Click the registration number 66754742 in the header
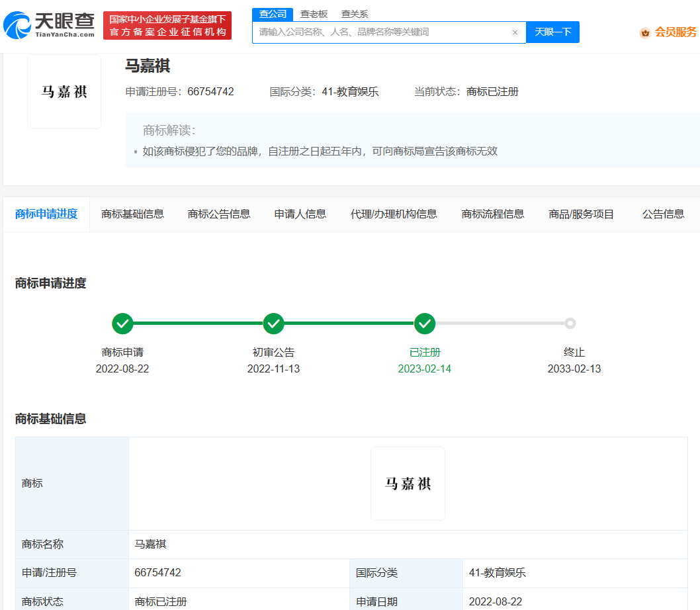Screen dimensions: 700x610 pos(210,91)
